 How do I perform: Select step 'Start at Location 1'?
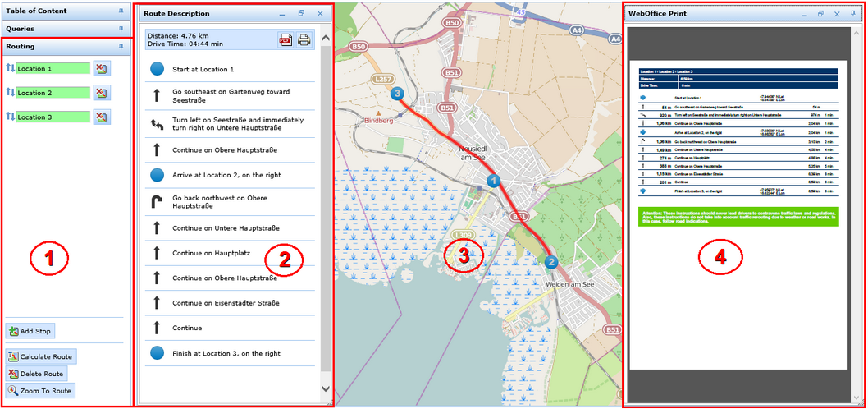(231, 69)
